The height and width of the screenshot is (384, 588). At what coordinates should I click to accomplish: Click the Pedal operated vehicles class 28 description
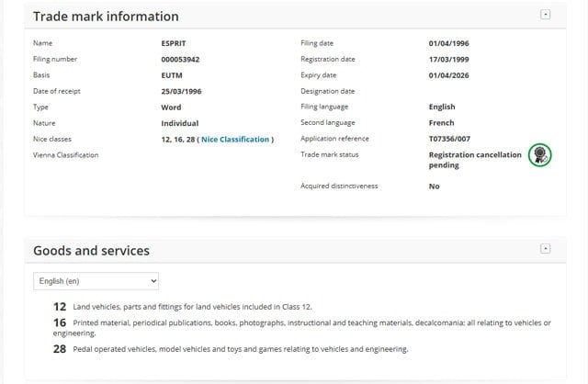[x=241, y=349]
